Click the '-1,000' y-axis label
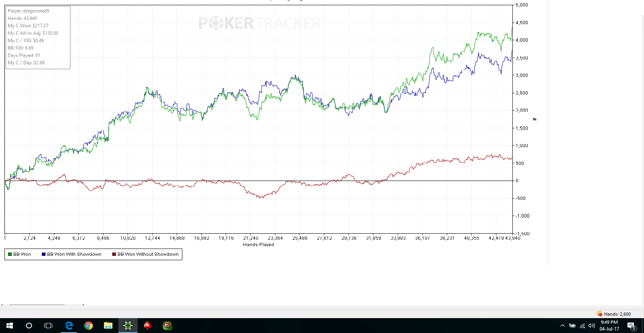Screen dimensions: 644x333 click(x=522, y=216)
